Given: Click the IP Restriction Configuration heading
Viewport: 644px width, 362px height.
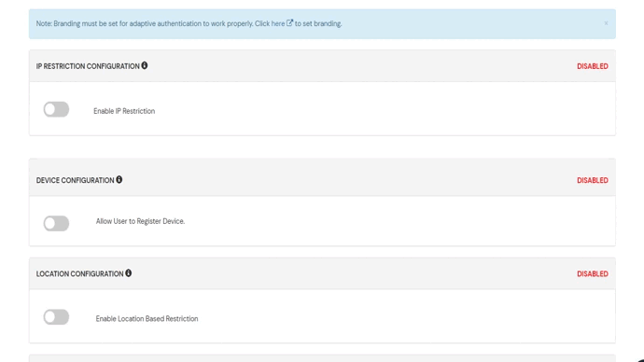Looking at the screenshot, I should (88, 66).
